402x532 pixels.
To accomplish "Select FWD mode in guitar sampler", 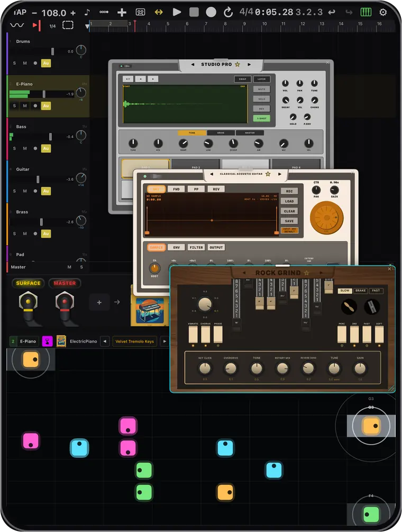I will (176, 189).
